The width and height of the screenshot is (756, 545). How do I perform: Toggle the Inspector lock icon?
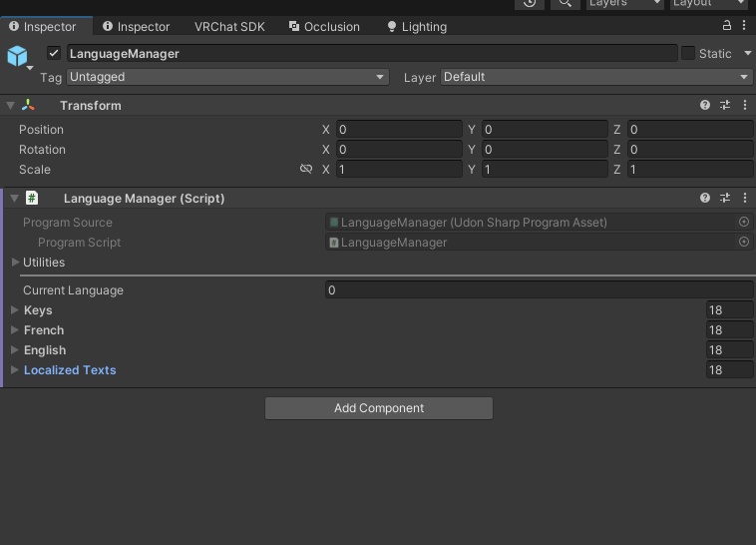(x=727, y=26)
